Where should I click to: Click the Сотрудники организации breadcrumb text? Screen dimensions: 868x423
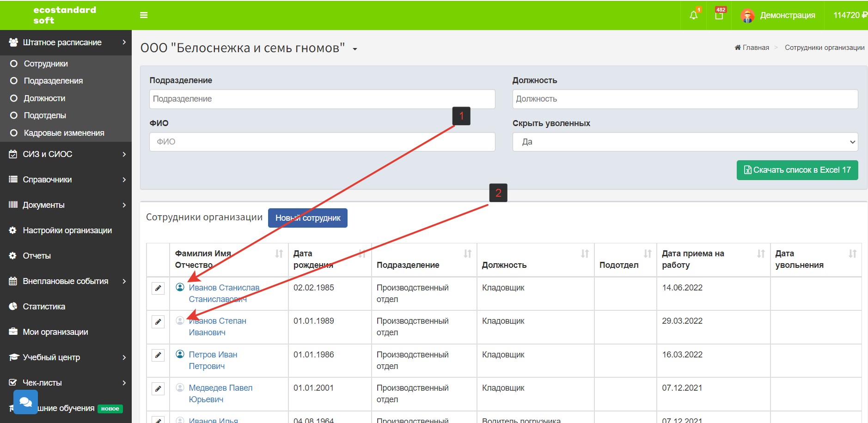[825, 48]
